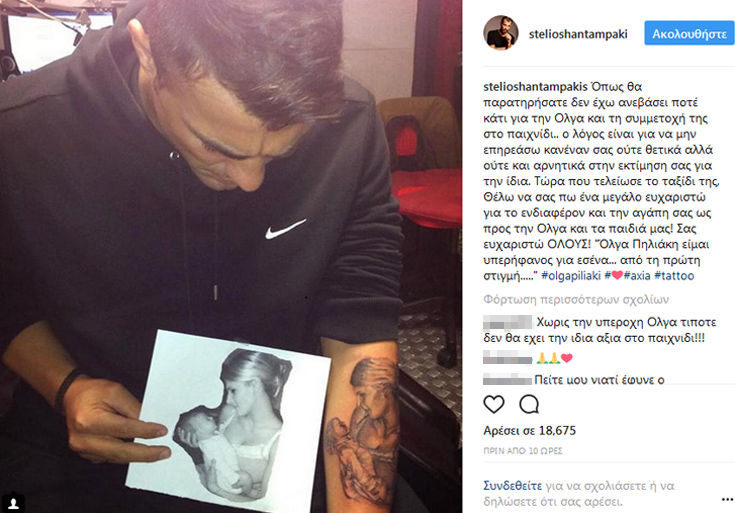The image size is (735, 513).
Task: Click the comment speech bubble icon
Action: 529,404
